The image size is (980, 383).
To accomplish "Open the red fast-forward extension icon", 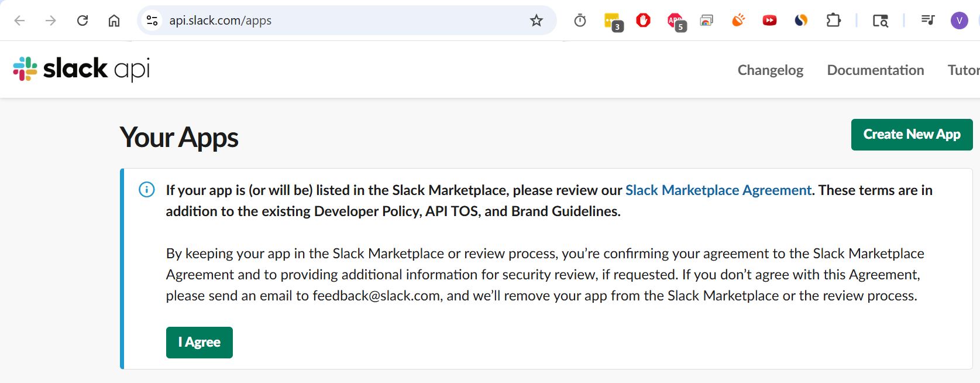I will [x=769, y=20].
